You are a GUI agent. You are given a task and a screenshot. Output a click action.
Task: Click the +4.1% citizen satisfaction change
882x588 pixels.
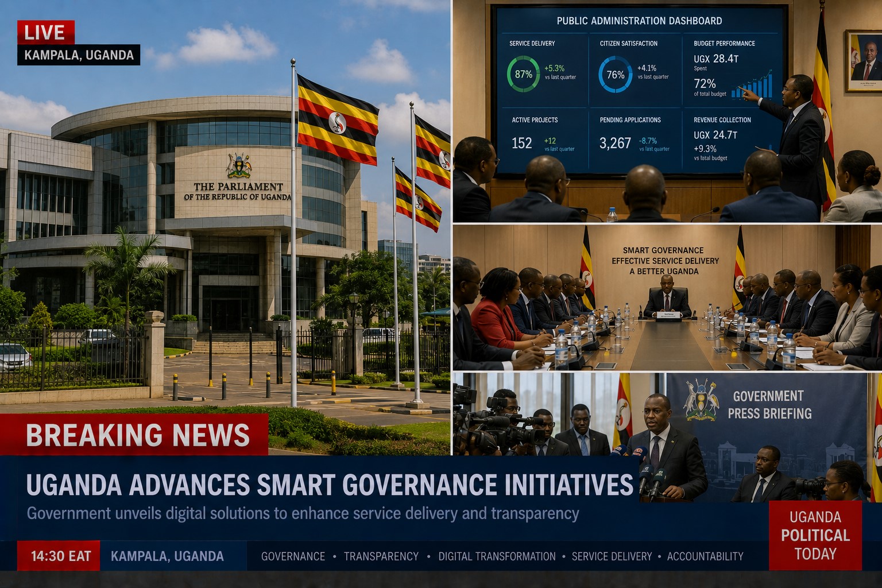(647, 68)
